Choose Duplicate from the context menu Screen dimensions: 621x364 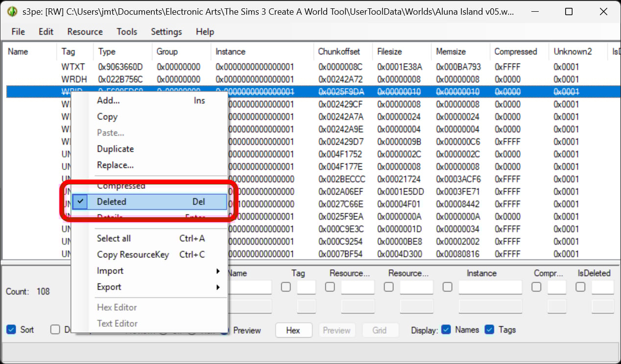tap(115, 149)
